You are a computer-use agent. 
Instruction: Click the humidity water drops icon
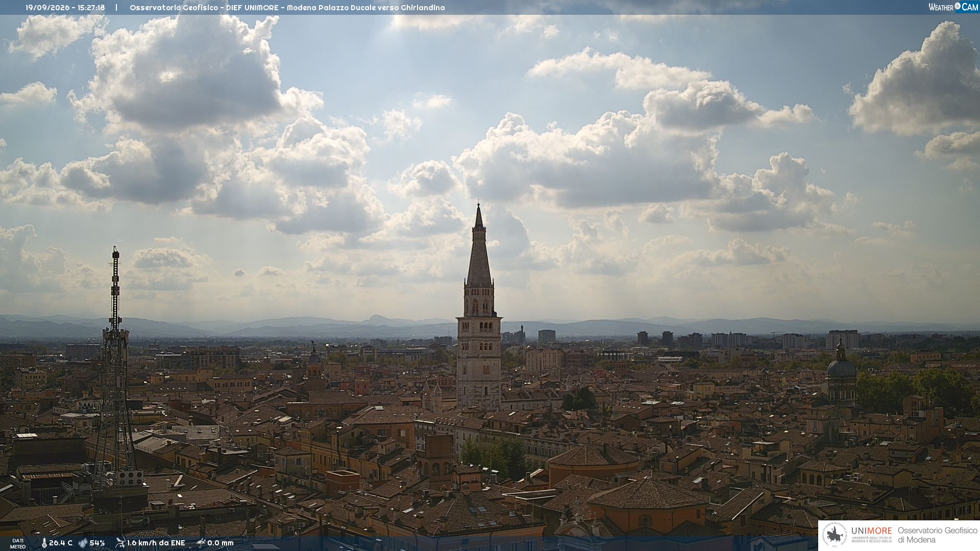point(83,543)
